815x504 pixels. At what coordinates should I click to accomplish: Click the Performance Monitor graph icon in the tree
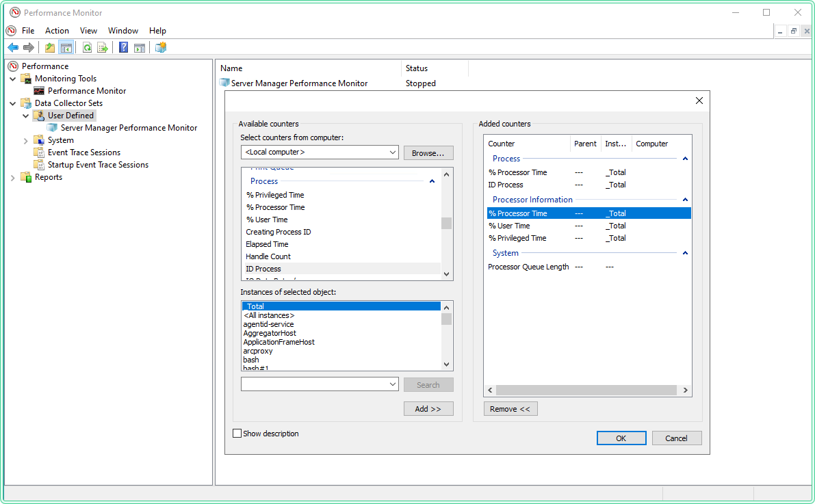coord(39,91)
